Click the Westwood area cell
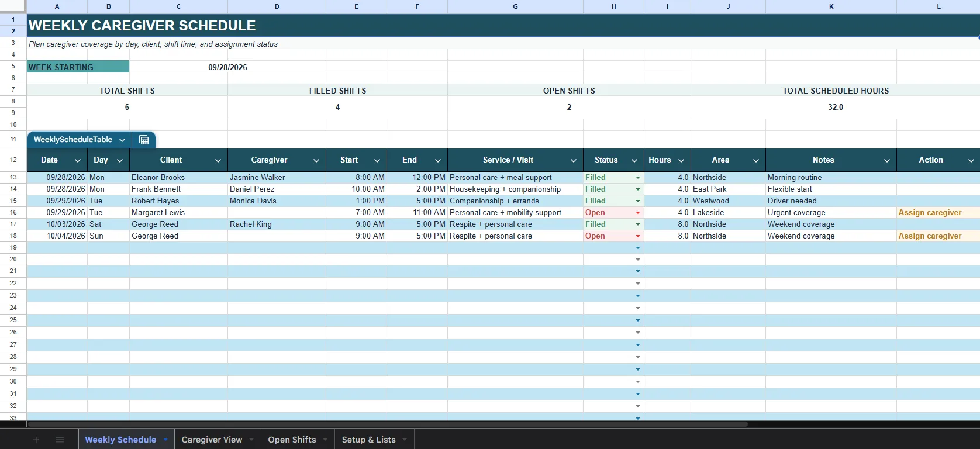 [728, 201]
